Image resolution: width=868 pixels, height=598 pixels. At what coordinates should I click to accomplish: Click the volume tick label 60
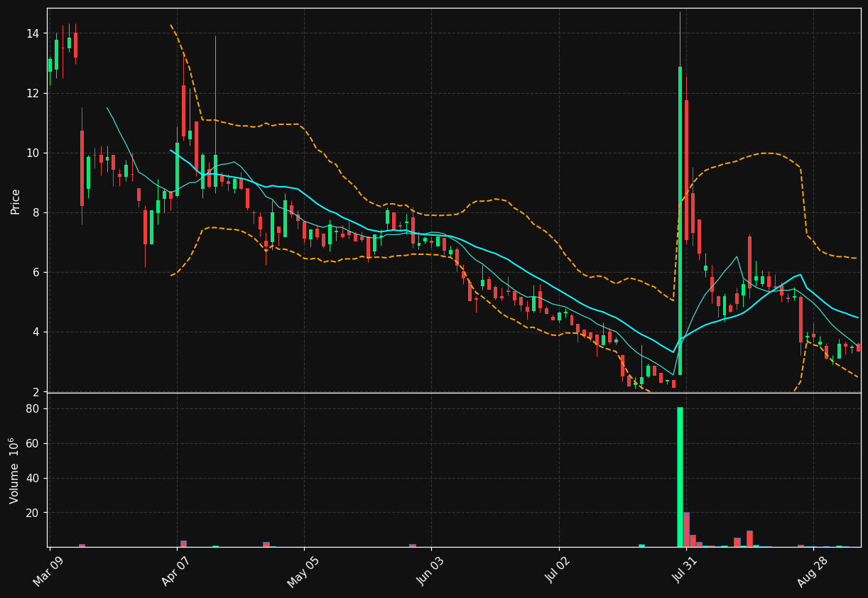click(x=32, y=444)
